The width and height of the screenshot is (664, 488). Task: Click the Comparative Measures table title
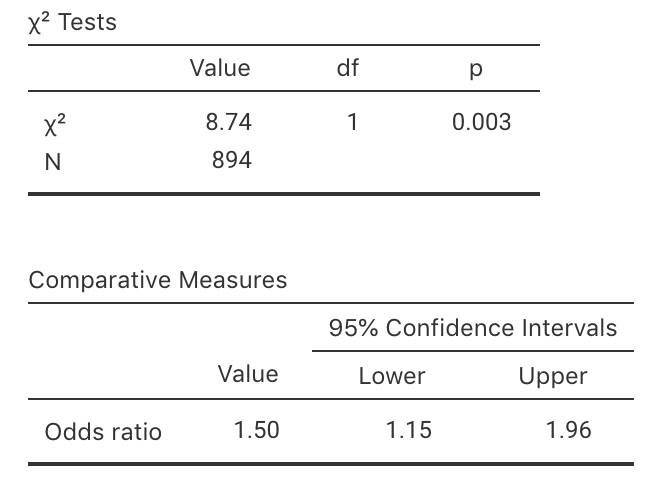(x=158, y=280)
